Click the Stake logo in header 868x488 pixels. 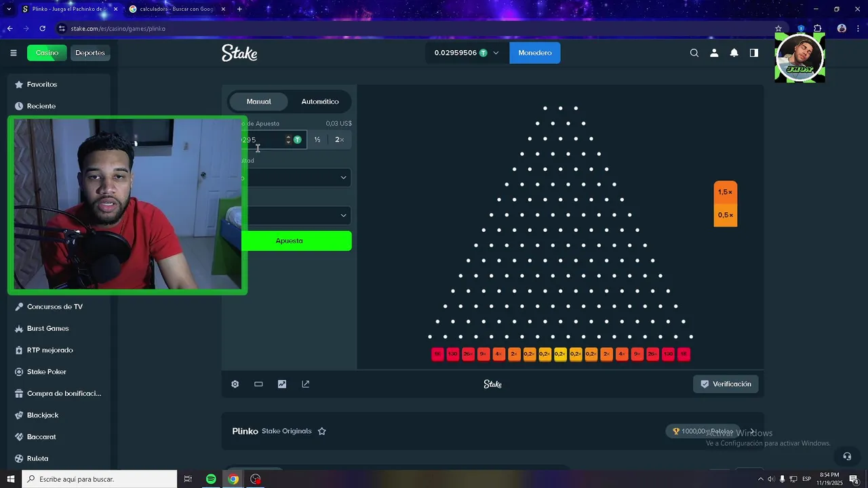tap(239, 53)
